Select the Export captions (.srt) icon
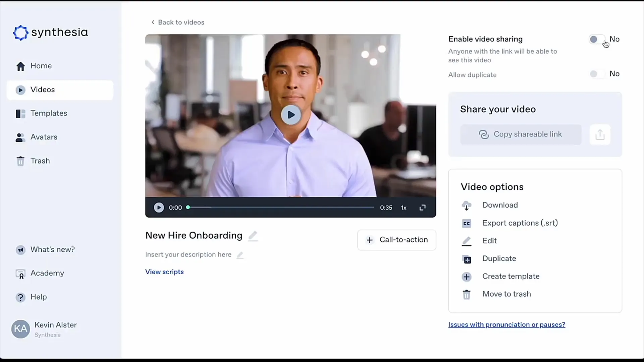644x362 pixels. click(467, 223)
